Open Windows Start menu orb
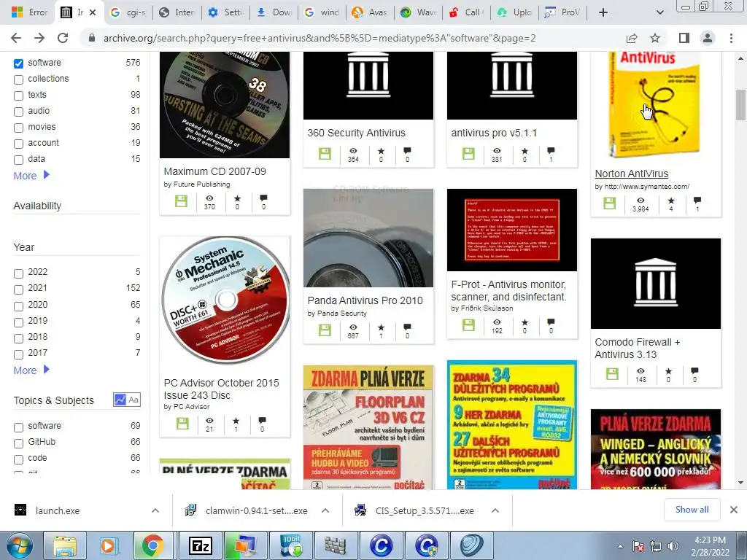This screenshot has width=747, height=560. pyautogui.click(x=20, y=545)
